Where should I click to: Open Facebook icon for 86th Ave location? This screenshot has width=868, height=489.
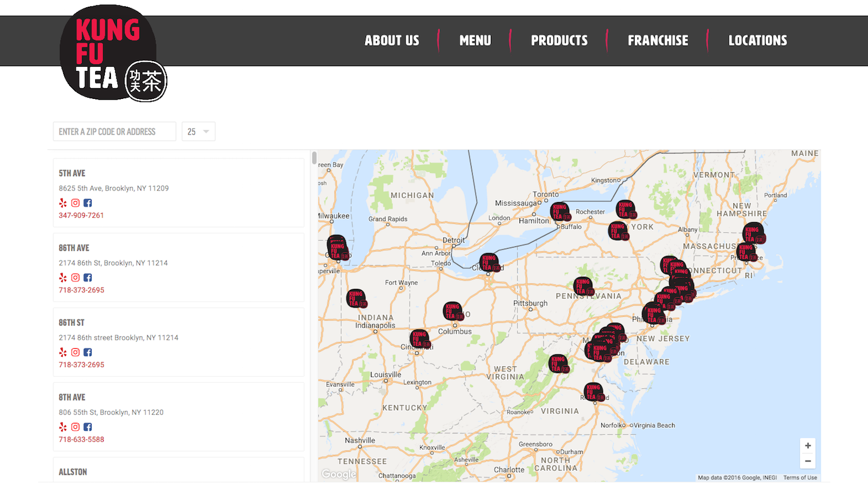87,278
